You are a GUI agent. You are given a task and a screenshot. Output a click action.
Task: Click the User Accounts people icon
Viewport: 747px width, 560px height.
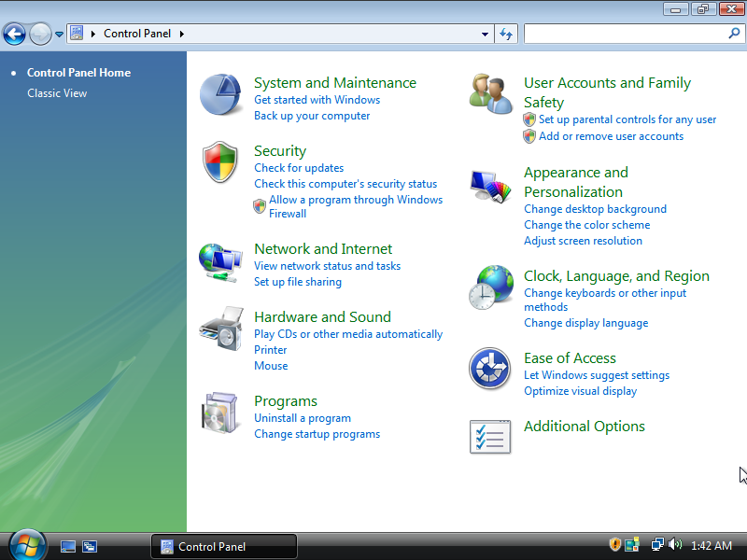click(490, 95)
